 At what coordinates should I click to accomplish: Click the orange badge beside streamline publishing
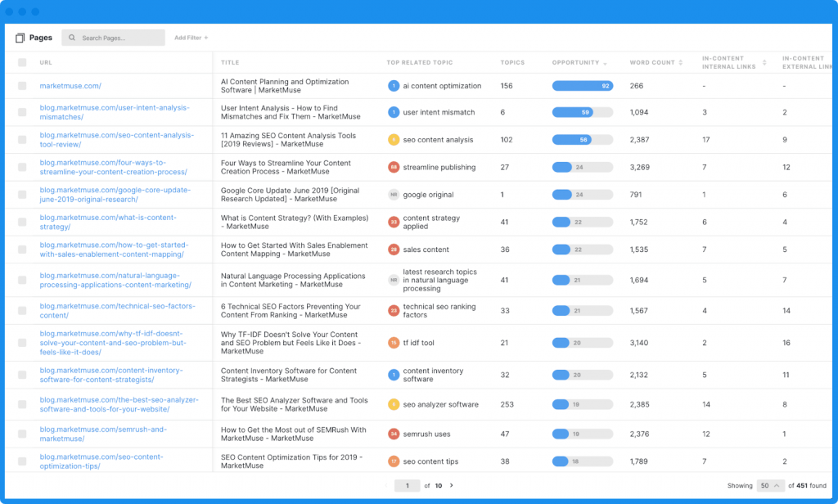[393, 167]
